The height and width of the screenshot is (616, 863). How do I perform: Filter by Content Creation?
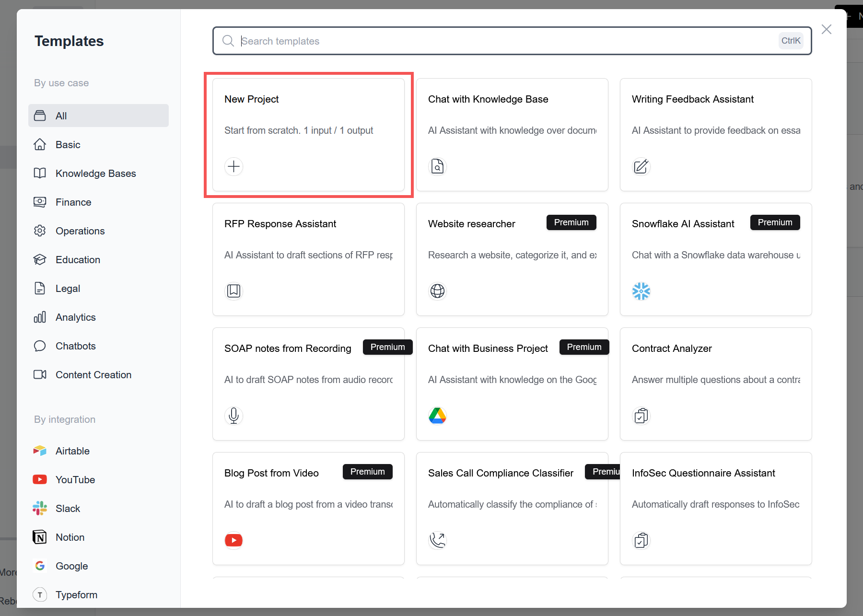click(x=98, y=374)
